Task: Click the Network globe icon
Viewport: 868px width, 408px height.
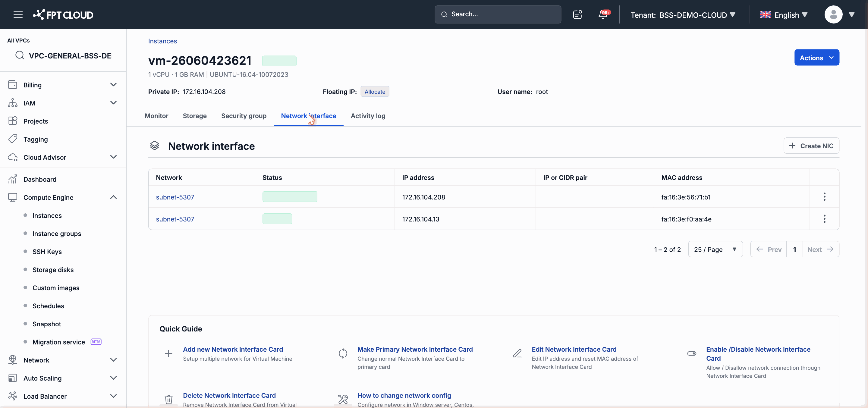Action: pyautogui.click(x=12, y=360)
